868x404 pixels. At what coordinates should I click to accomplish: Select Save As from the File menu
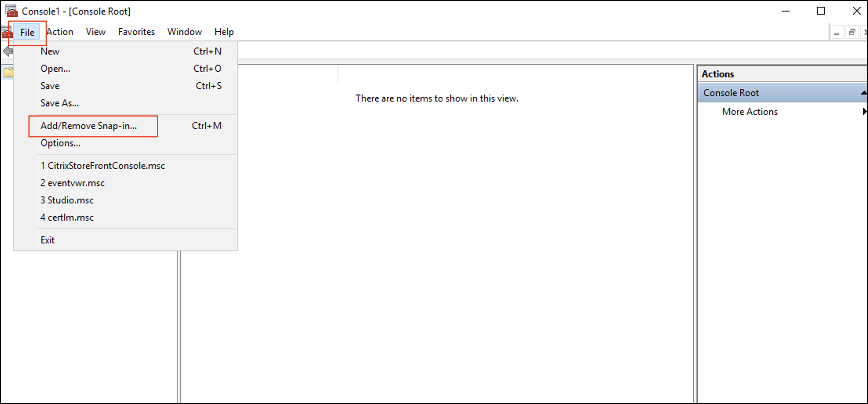pos(60,103)
